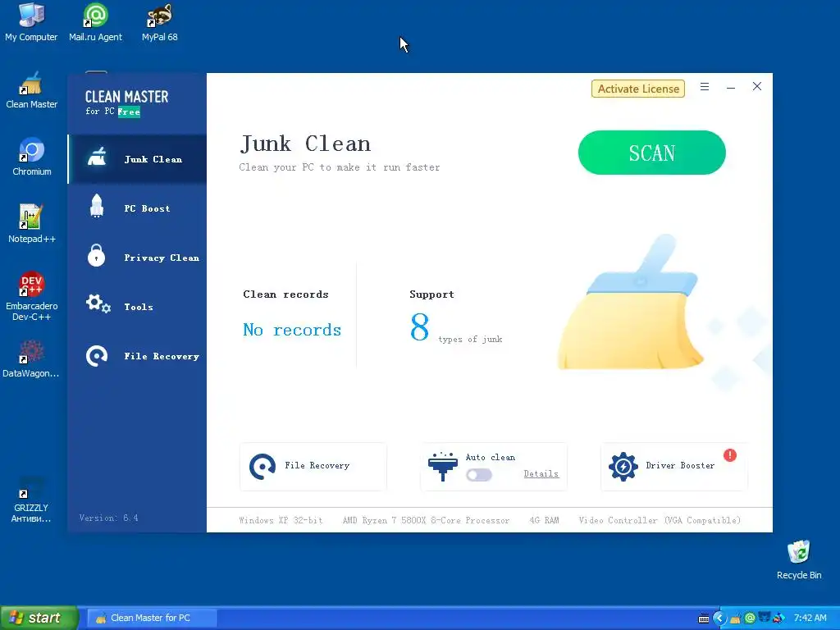The height and width of the screenshot is (630, 840).
Task: Open the Junk Clean section in sidebar
Action: pos(138,159)
